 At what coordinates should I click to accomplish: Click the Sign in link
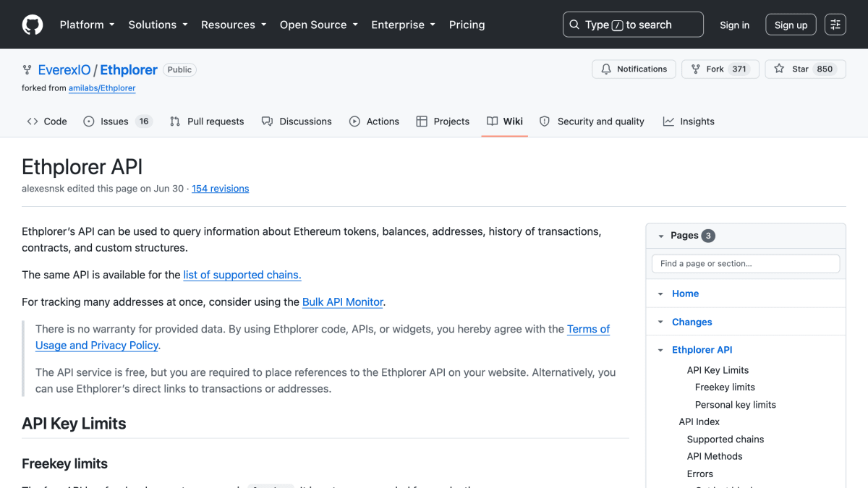click(734, 25)
